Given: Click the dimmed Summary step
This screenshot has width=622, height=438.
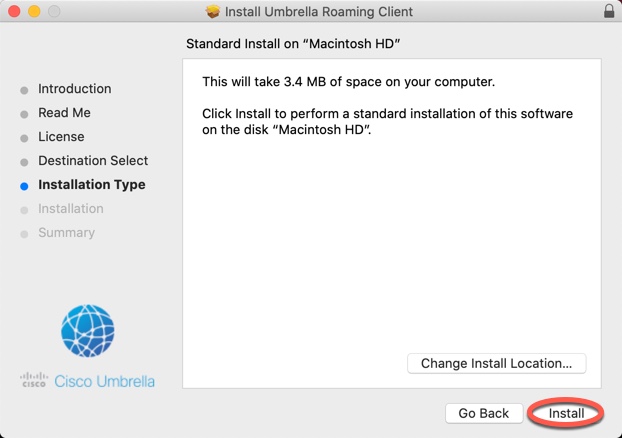Looking at the screenshot, I should coord(66,232).
